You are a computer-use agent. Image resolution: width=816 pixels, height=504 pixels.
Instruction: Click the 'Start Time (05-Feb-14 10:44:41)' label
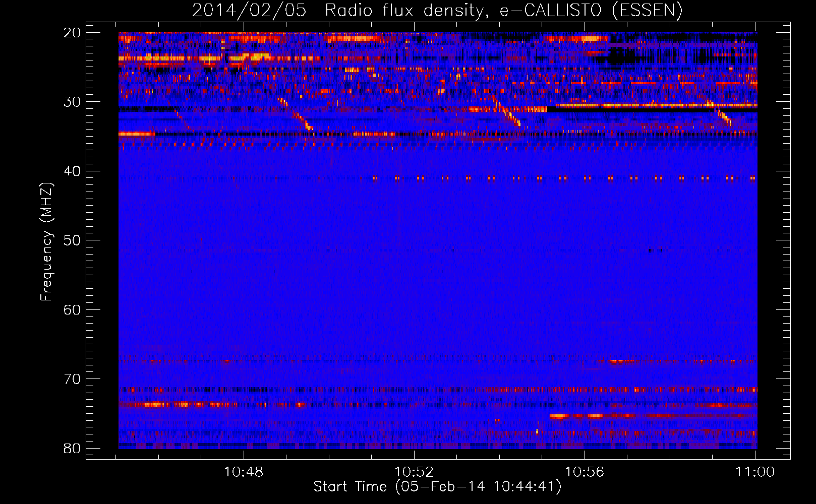point(437,487)
